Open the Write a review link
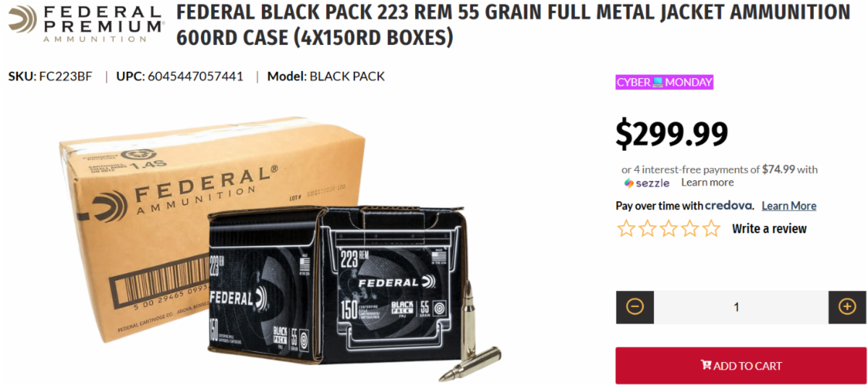Screen dimensions: 868x386 point(769,229)
